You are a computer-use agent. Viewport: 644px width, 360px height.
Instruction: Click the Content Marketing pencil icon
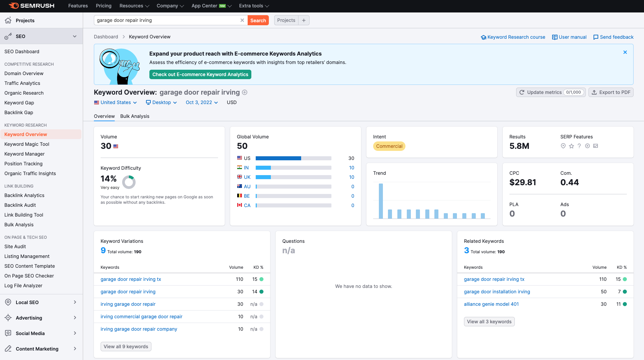pos(8,349)
